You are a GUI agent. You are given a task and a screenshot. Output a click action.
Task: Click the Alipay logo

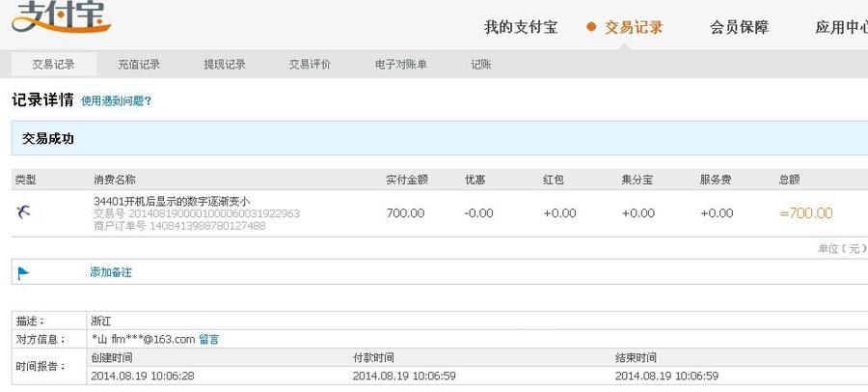click(x=61, y=16)
